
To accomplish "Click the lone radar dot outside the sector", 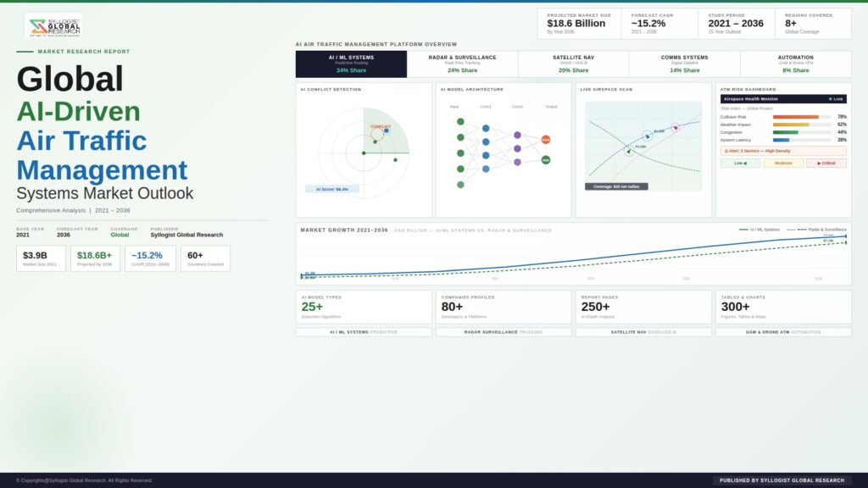I will [395, 160].
